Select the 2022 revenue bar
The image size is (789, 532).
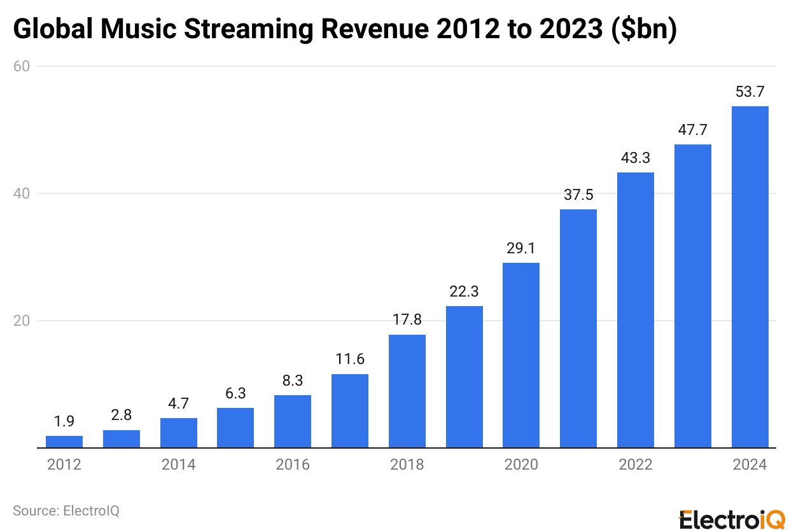(635, 309)
